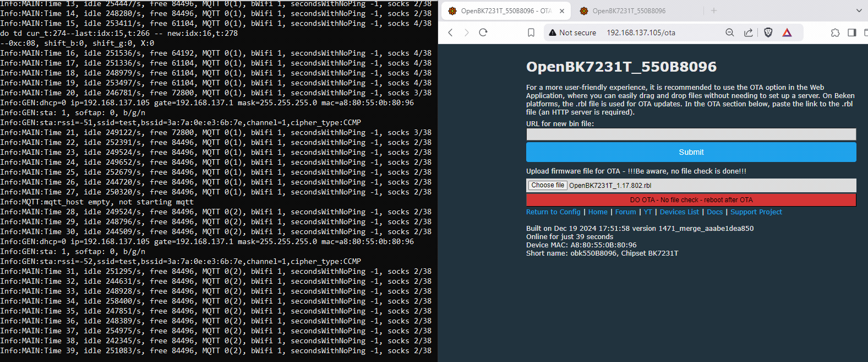The height and width of the screenshot is (362, 868).
Task: Open the Devices List link
Action: [x=679, y=212]
